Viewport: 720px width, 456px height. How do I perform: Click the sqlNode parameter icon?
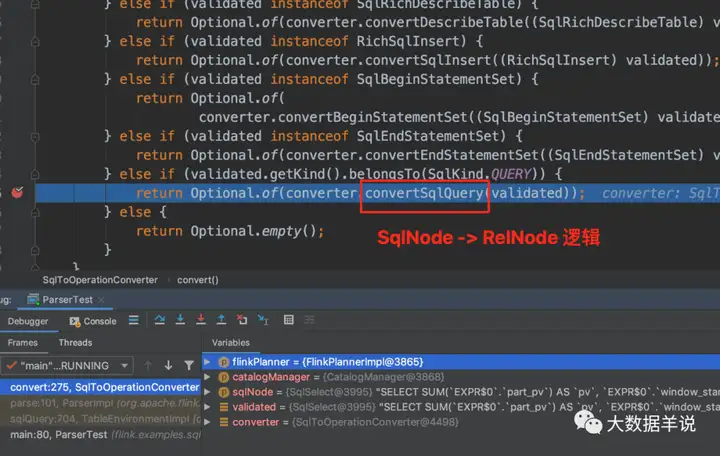tap(224, 392)
